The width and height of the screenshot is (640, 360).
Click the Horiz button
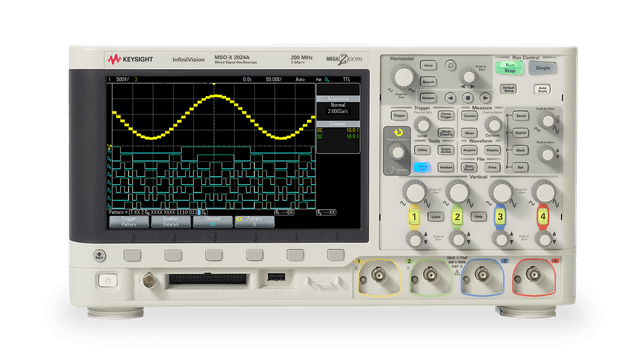(428, 65)
